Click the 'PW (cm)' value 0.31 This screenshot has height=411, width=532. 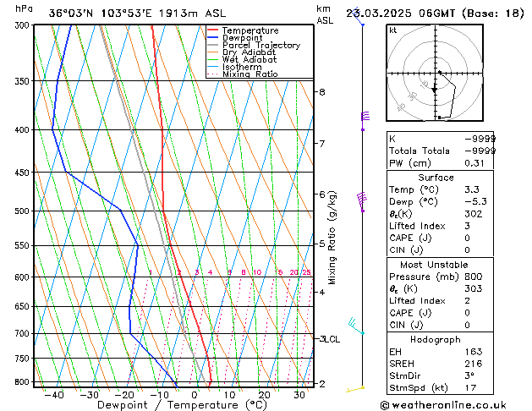(x=474, y=163)
